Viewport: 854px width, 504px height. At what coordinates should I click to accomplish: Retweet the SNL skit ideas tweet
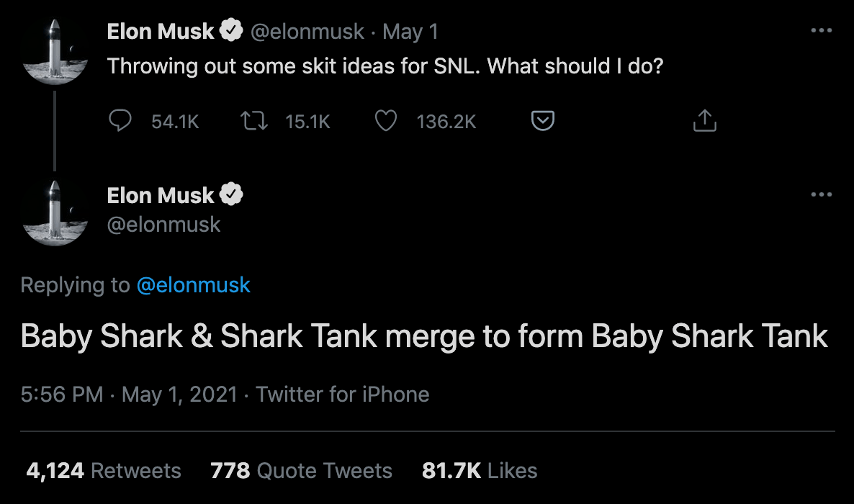252,122
